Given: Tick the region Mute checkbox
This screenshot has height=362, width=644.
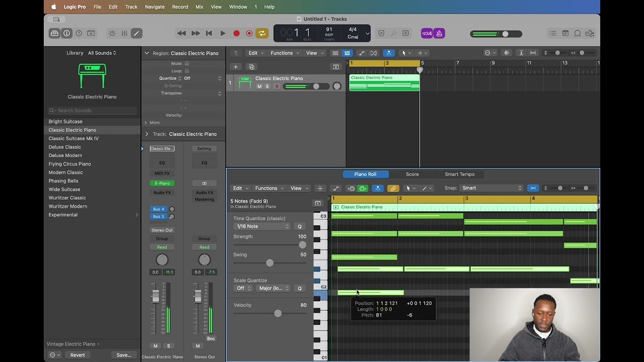Looking at the screenshot, I should [x=187, y=63].
